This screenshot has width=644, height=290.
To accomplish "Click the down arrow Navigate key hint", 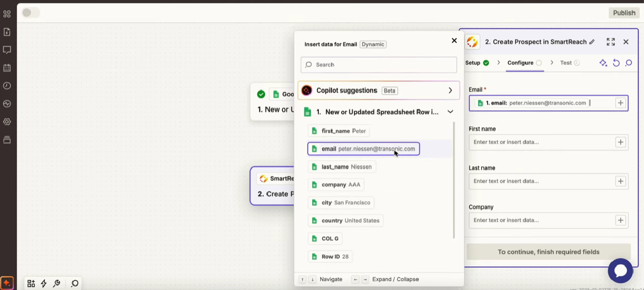I will pyautogui.click(x=312, y=279).
